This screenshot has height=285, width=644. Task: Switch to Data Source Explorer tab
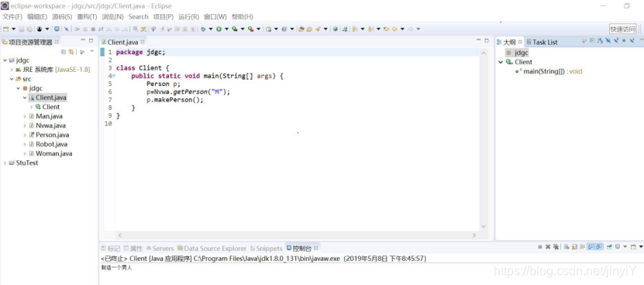[212, 249]
